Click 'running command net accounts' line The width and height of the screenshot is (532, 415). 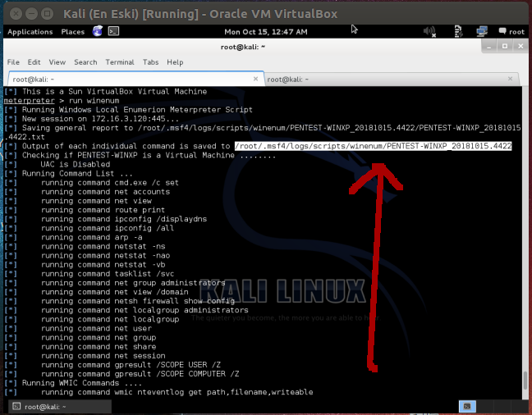(105, 192)
